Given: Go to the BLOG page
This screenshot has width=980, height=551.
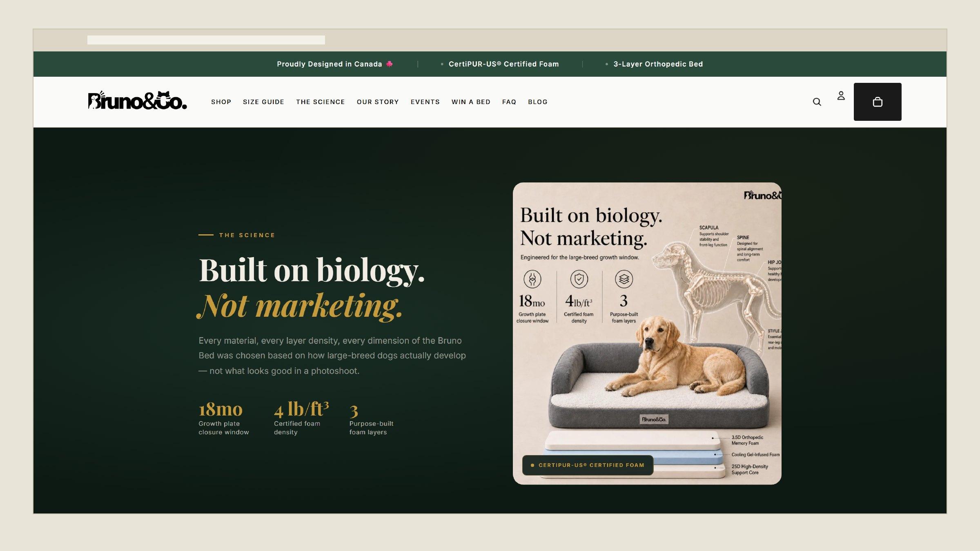Looking at the screenshot, I should 538,102.
